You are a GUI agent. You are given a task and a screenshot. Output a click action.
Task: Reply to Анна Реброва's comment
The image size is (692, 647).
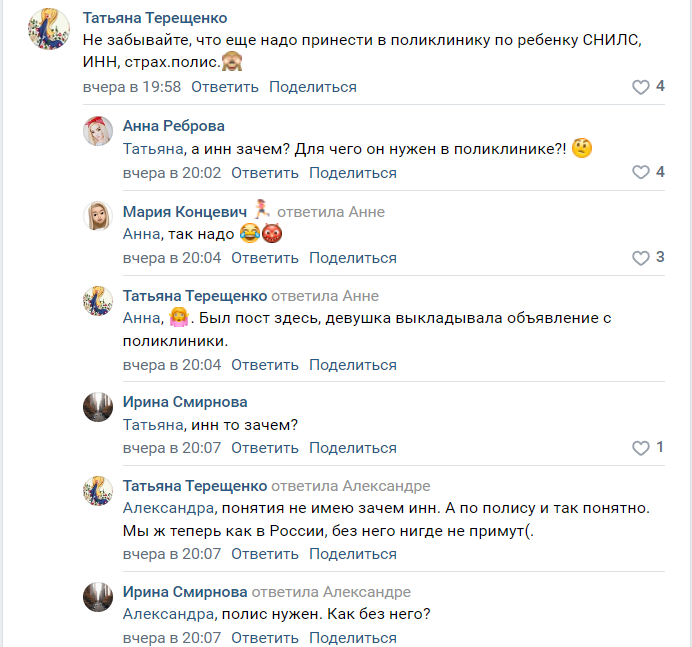click(265, 173)
